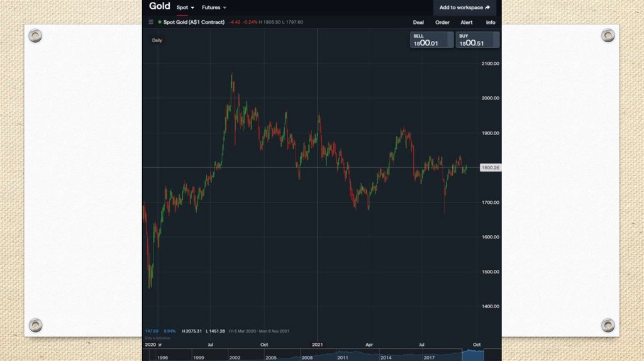Click the 1800.26 current price label

[x=489, y=168]
